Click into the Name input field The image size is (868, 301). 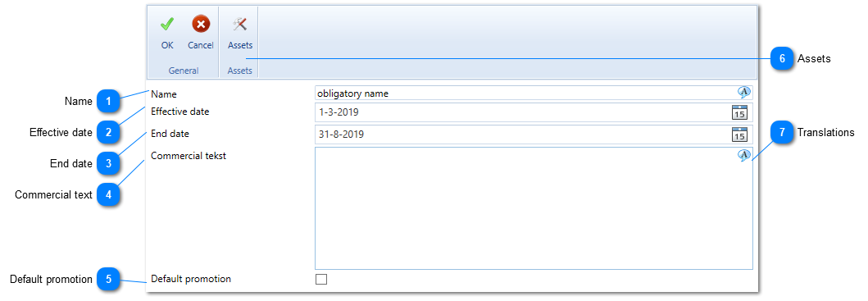tap(534, 93)
